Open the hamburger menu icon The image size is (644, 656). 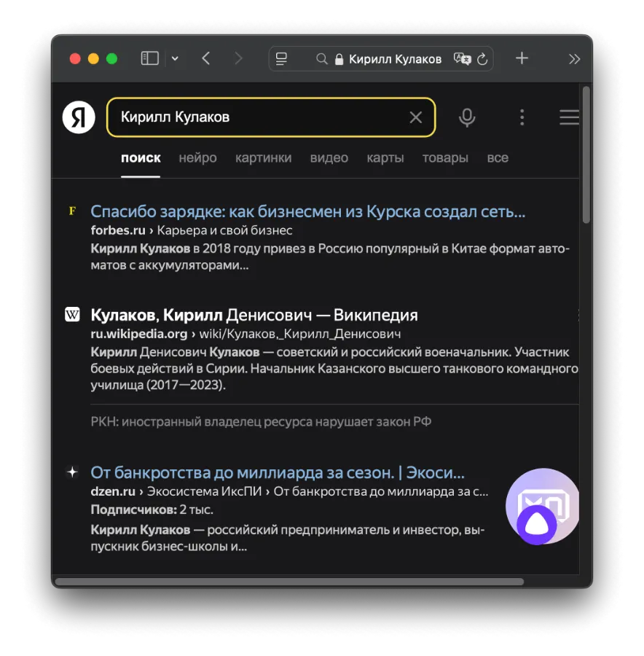pyautogui.click(x=569, y=117)
